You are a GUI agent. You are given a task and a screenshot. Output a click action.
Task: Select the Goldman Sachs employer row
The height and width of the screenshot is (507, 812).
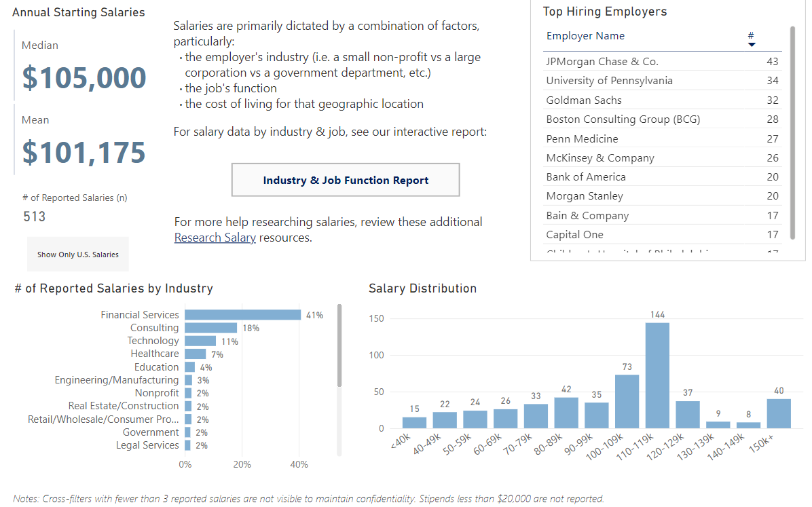(584, 100)
